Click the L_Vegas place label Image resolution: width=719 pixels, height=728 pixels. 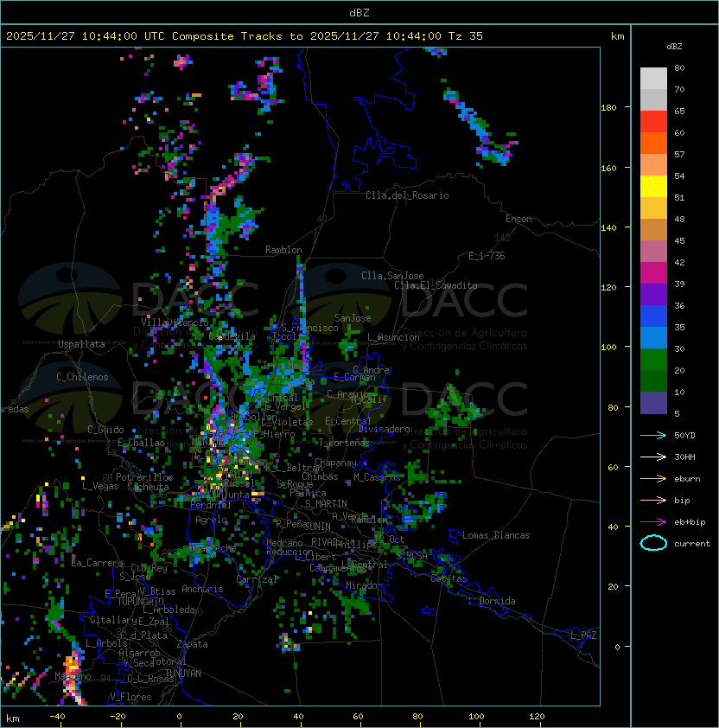tap(100, 486)
